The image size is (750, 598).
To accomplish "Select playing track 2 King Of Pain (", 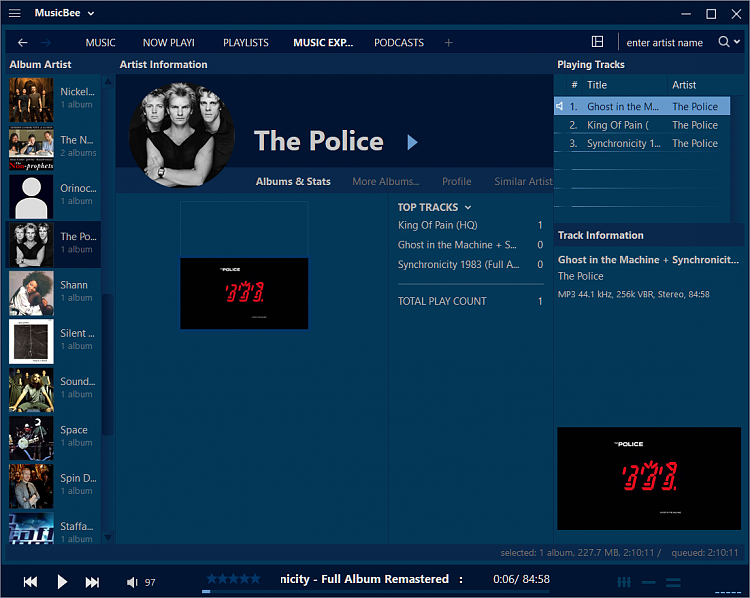I will pyautogui.click(x=642, y=125).
